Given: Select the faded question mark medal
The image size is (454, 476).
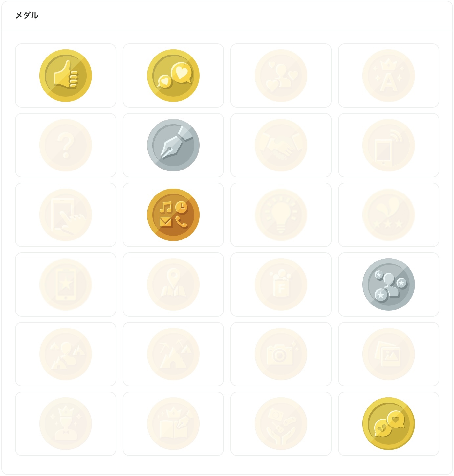Looking at the screenshot, I should [66, 145].
